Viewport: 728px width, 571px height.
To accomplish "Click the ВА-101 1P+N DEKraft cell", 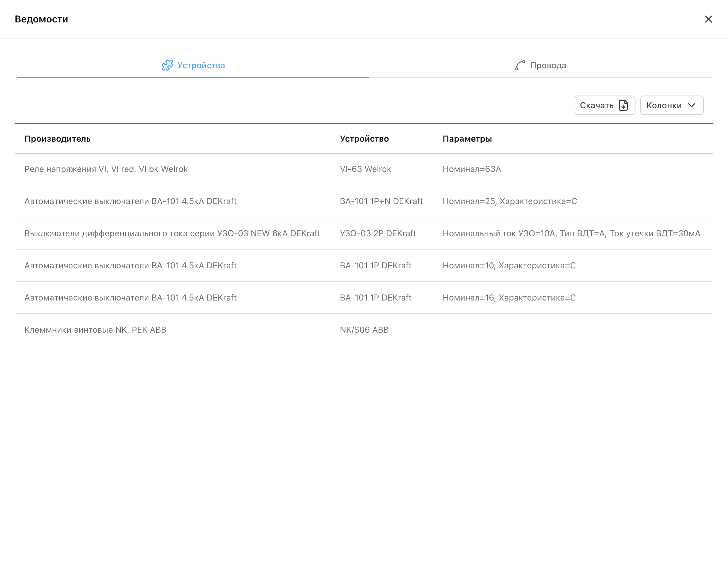I will (381, 201).
